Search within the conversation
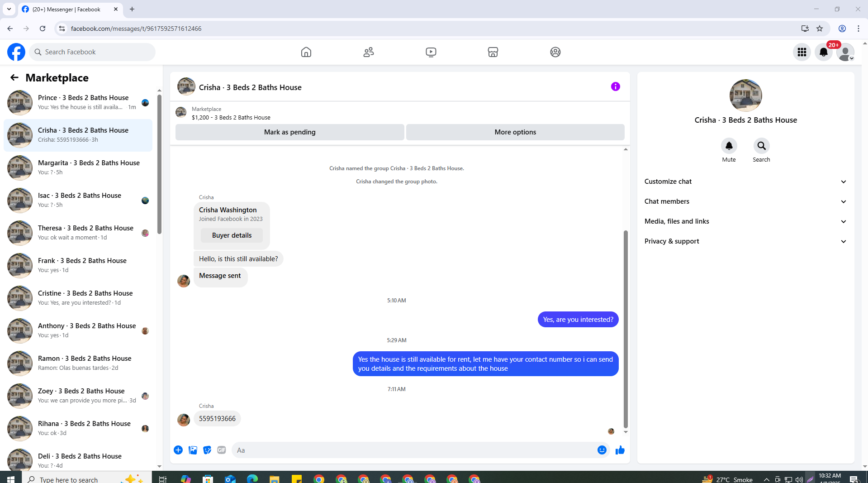The height and width of the screenshot is (483, 868). coord(761,146)
